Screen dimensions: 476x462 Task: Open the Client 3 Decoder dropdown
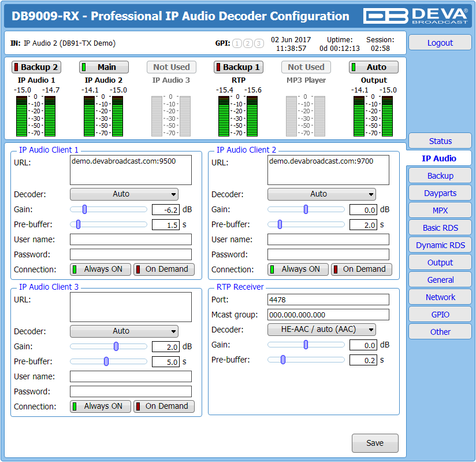[124, 331]
